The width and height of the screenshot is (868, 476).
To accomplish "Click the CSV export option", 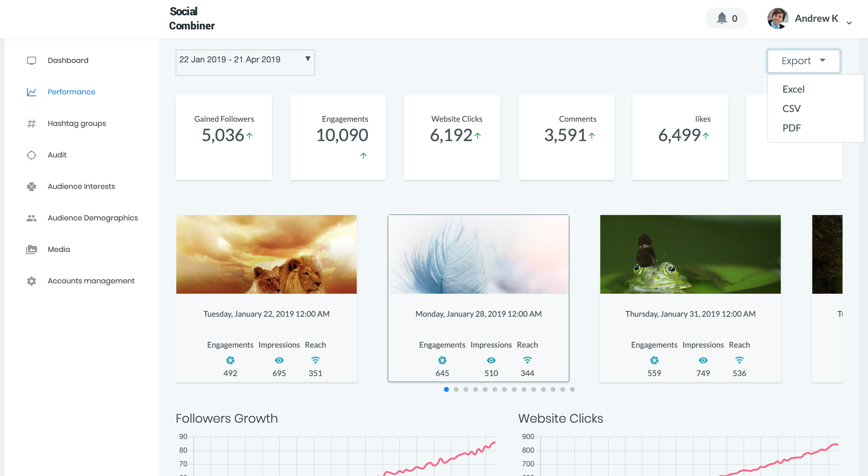I will click(791, 108).
